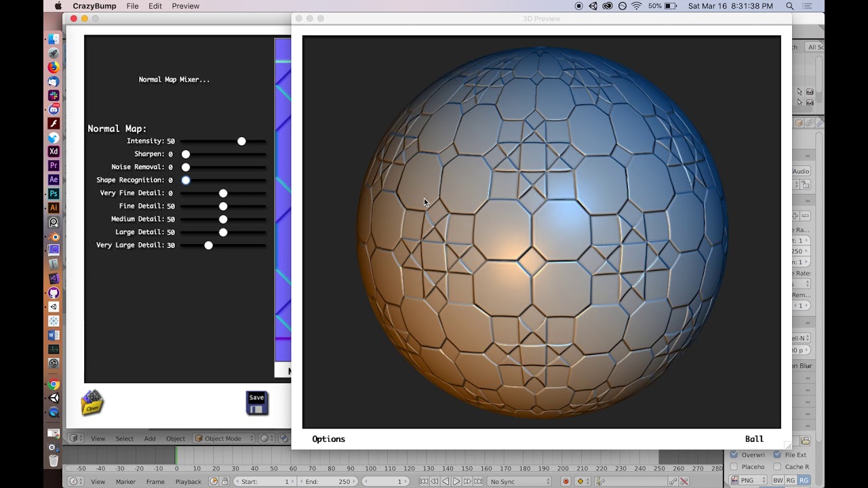Click the Open file icon in CrazyBump

(92, 403)
